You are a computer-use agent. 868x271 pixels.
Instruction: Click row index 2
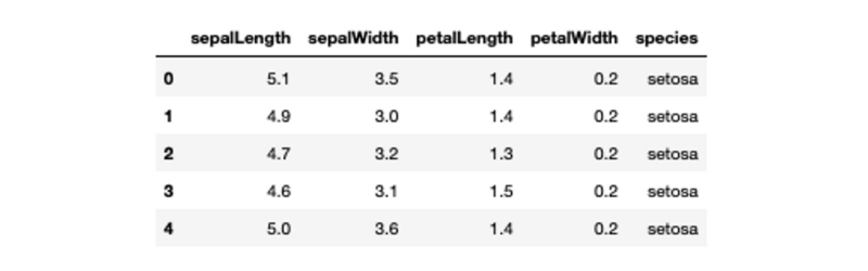[x=168, y=154]
